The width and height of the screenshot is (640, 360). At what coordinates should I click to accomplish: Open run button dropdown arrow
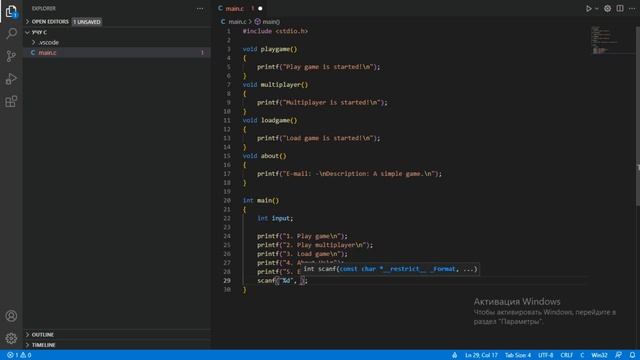click(x=596, y=9)
